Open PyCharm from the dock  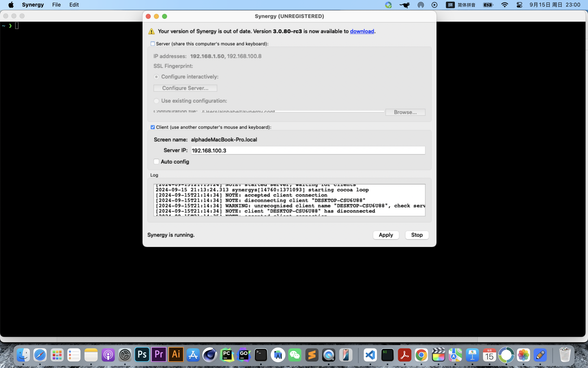coord(227,355)
